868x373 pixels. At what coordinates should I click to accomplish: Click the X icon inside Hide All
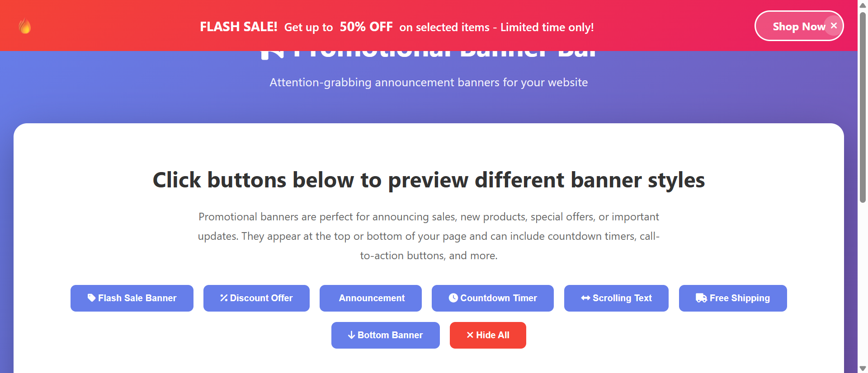click(x=470, y=335)
